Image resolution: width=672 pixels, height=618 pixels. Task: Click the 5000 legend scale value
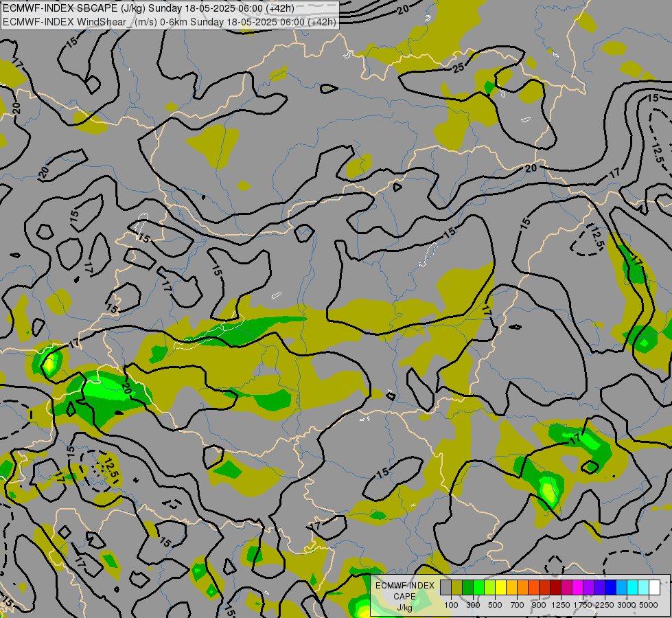[x=649, y=605]
